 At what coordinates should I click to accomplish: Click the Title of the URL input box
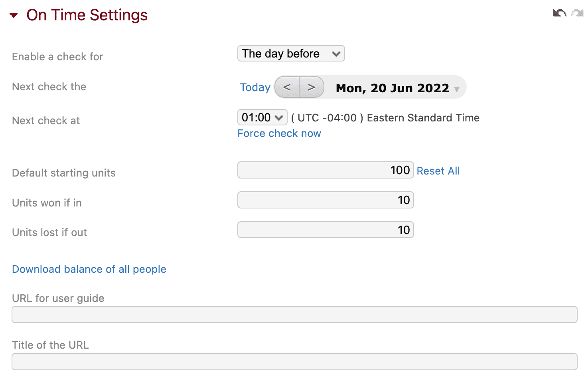click(x=294, y=361)
